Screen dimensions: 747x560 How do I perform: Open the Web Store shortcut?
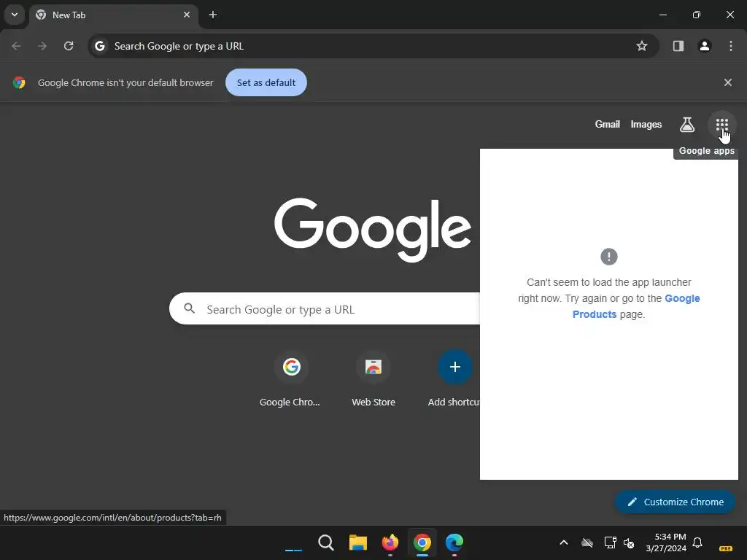coord(373,378)
